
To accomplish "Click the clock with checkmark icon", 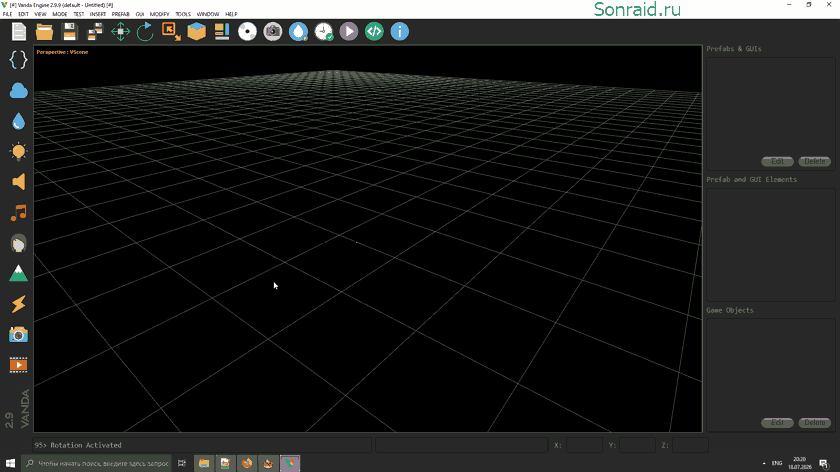I will 324,32.
